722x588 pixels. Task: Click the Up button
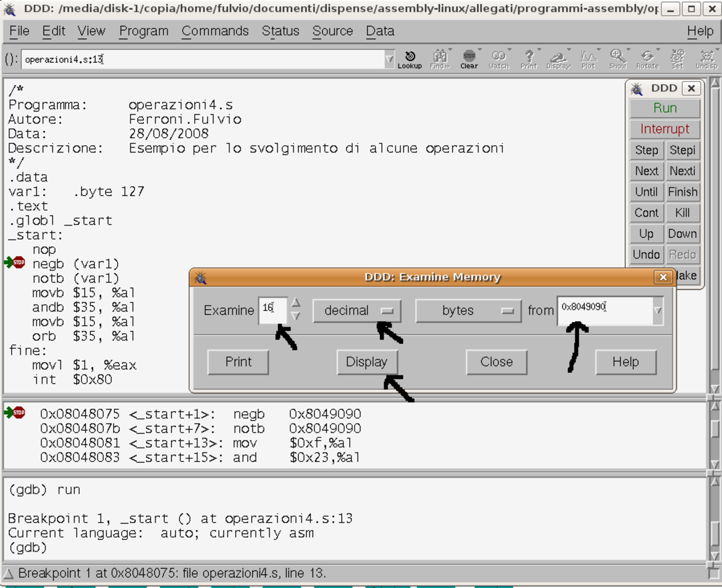coord(647,234)
